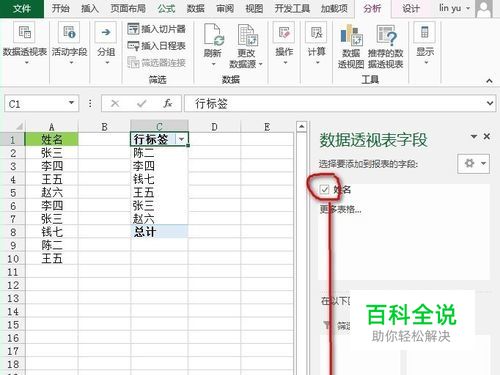500x375 pixels.
Task: Switch to the 开始 (Home) tab
Action: (x=61, y=8)
